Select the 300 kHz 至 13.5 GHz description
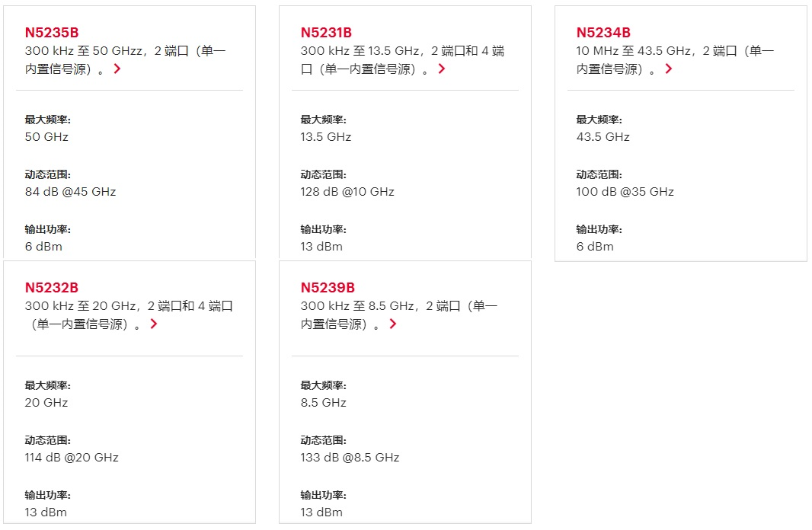The height and width of the screenshot is (530, 812). [x=402, y=59]
